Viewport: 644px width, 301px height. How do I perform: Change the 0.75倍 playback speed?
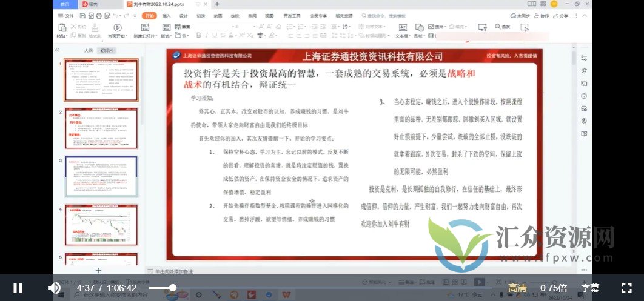pyautogui.click(x=554, y=288)
